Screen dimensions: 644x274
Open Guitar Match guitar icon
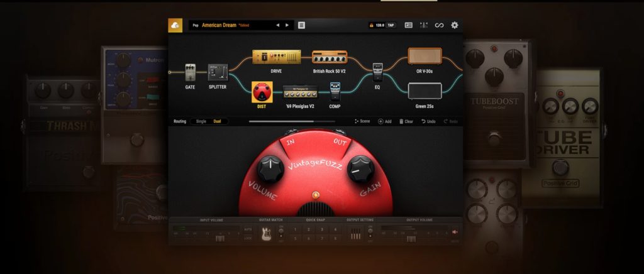(x=266, y=234)
